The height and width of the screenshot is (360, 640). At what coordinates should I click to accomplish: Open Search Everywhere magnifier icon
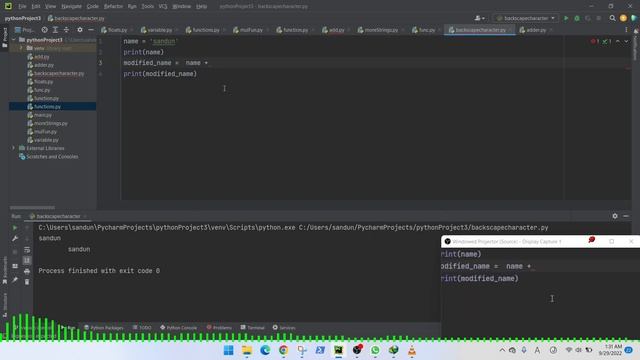612,18
